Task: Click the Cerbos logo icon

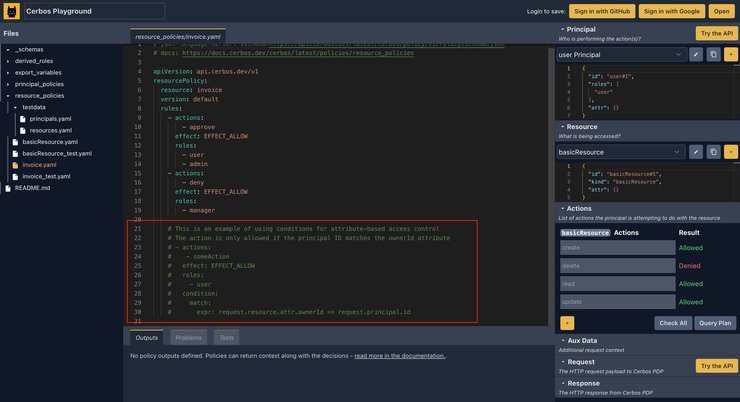Action: (11, 11)
